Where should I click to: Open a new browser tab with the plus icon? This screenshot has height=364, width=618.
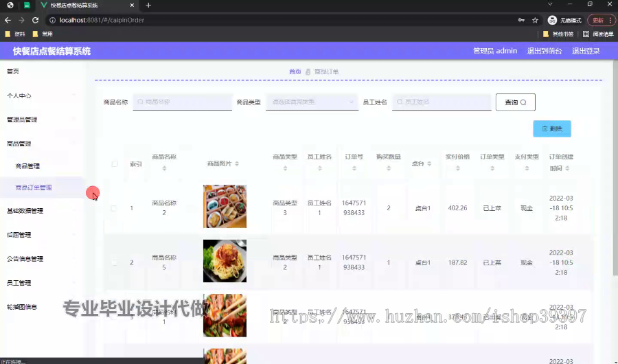coord(148,5)
